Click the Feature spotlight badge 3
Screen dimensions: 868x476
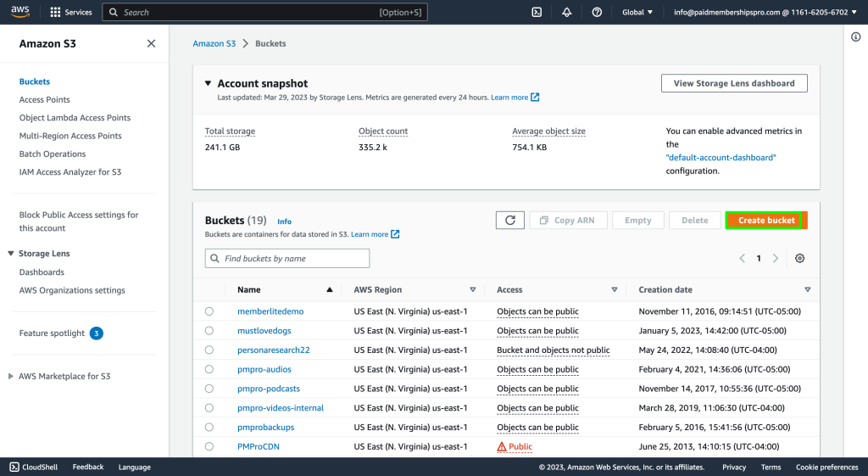(97, 333)
